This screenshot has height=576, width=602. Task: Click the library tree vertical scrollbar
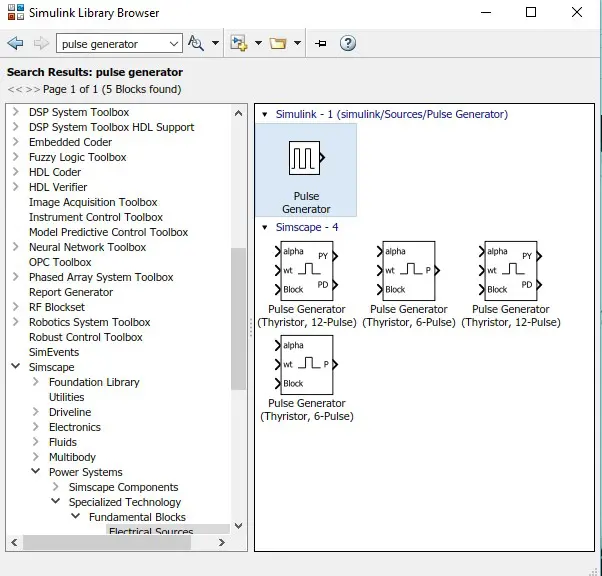click(x=238, y=320)
